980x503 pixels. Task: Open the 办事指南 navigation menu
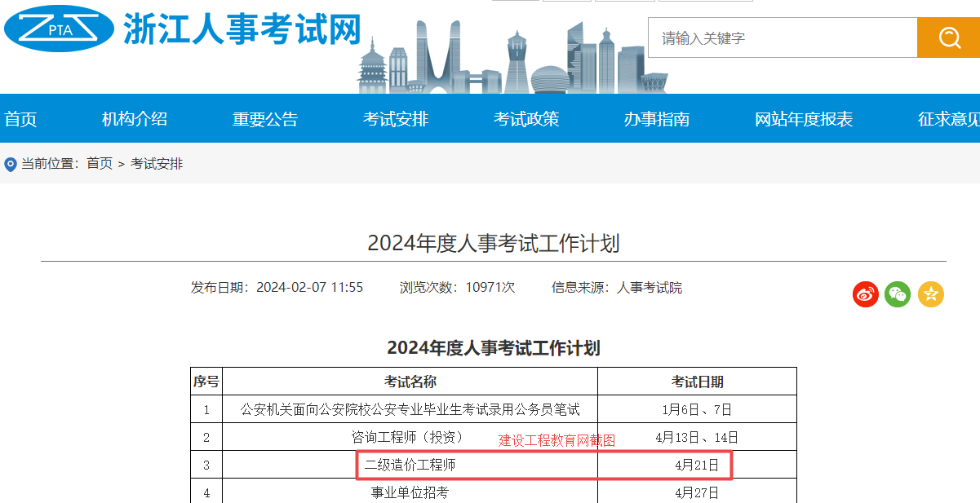point(658,118)
